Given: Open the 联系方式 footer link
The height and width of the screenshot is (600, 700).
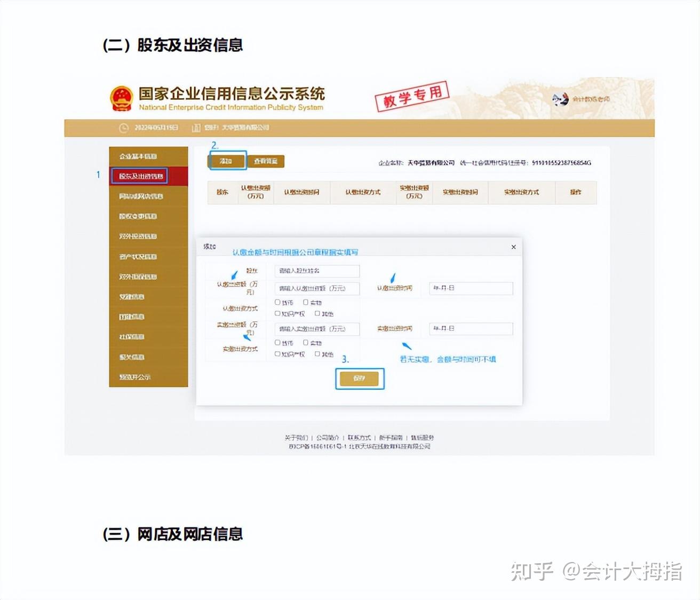Looking at the screenshot, I should click(x=359, y=438).
